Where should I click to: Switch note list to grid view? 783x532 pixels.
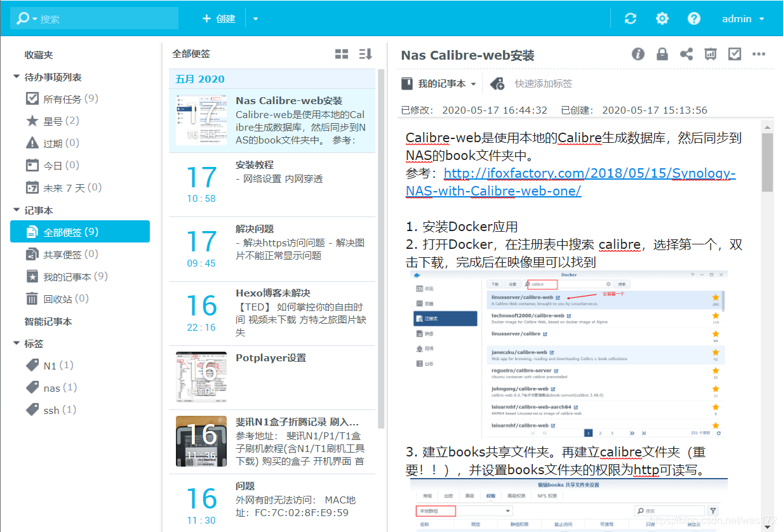342,55
